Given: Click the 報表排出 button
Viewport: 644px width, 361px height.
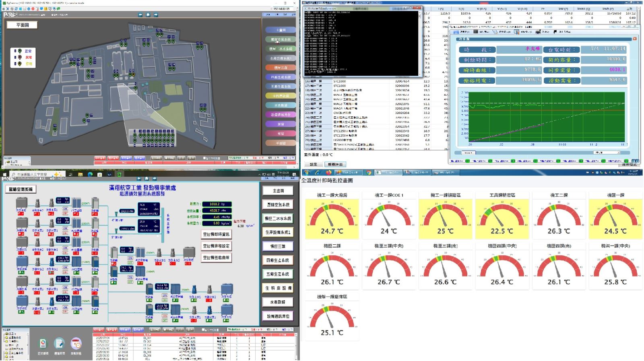Looking at the screenshot, I should pos(335,164).
